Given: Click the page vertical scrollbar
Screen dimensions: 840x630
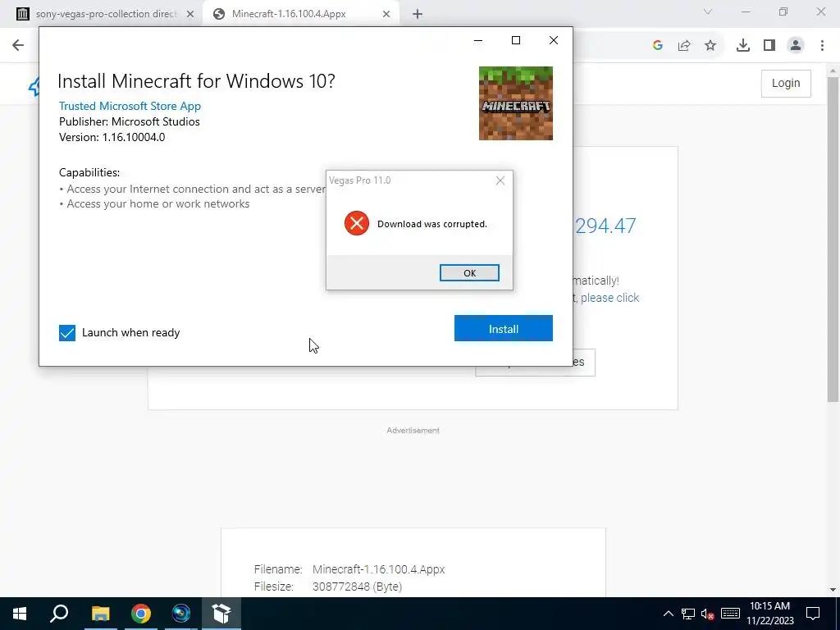Looking at the screenshot, I should (833, 240).
